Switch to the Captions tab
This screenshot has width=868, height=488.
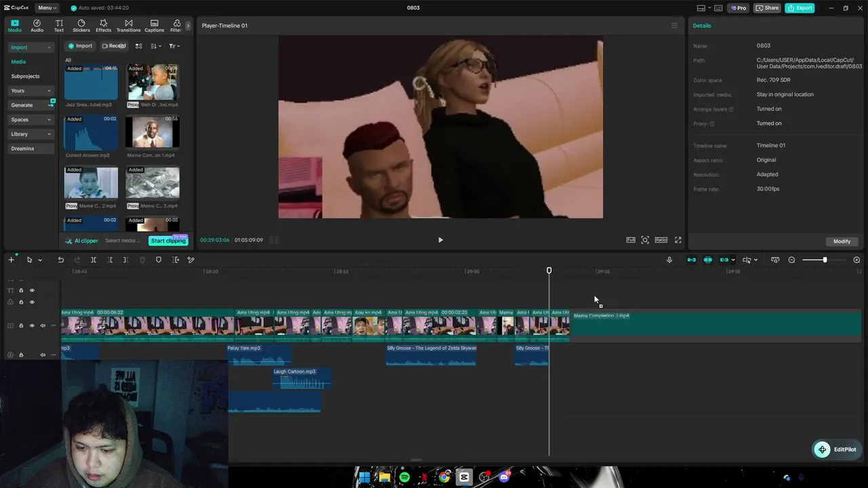click(x=154, y=26)
